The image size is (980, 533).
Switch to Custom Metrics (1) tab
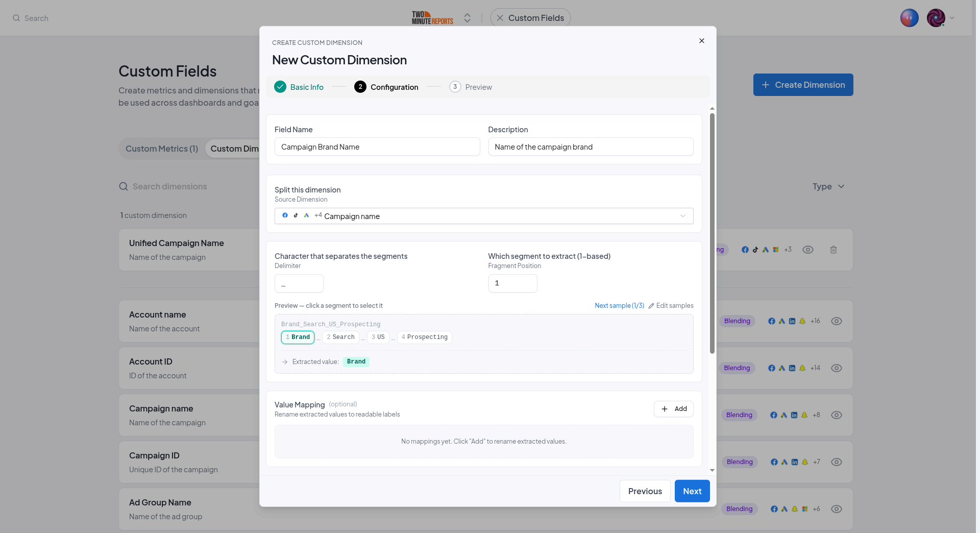162,149
